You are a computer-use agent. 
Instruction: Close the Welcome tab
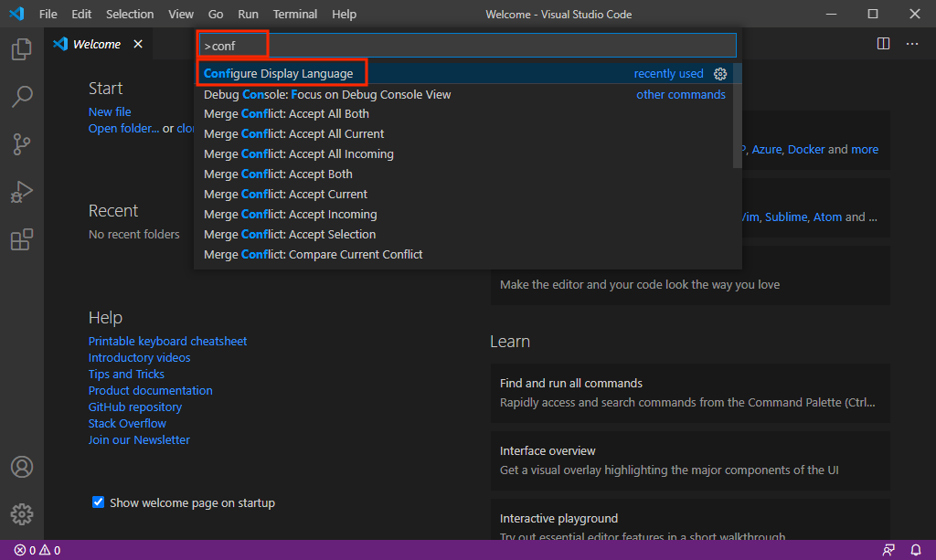pyautogui.click(x=138, y=44)
